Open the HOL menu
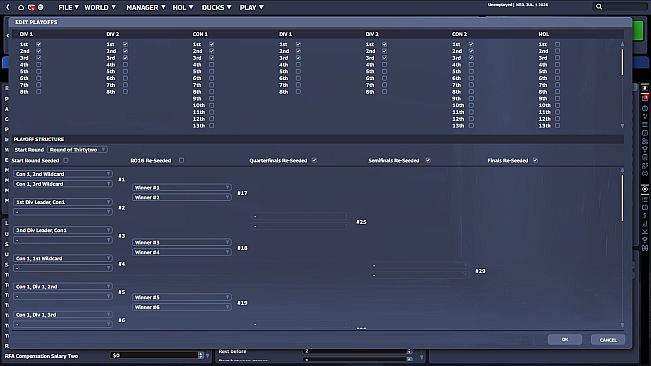The height and width of the screenshot is (366, 651). point(183,7)
